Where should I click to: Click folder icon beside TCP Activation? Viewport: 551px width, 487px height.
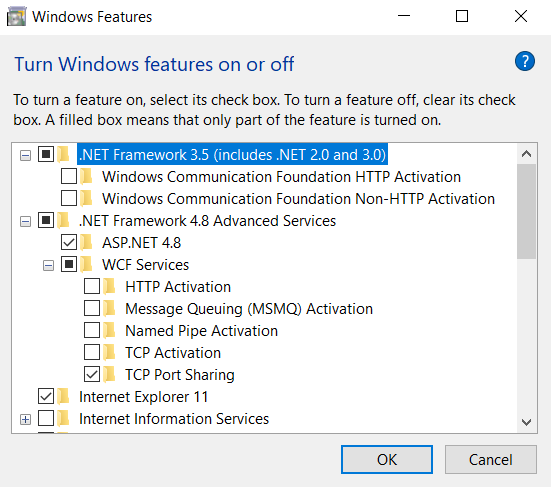(110, 352)
